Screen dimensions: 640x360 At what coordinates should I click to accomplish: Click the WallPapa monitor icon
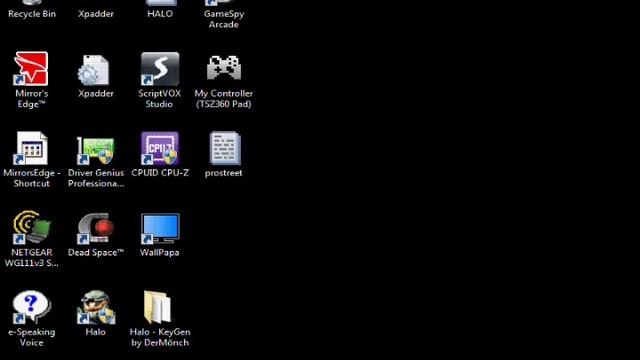click(160, 228)
